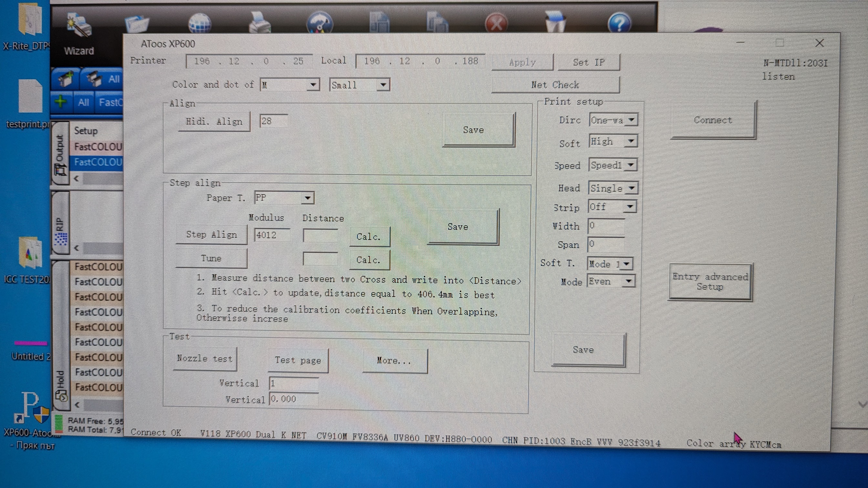Click the Set IP button

tap(589, 62)
